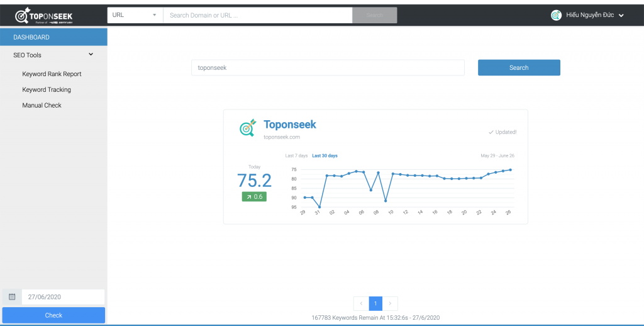This screenshot has height=326, width=644.
Task: Open the URL search type dropdown
Action: click(135, 15)
